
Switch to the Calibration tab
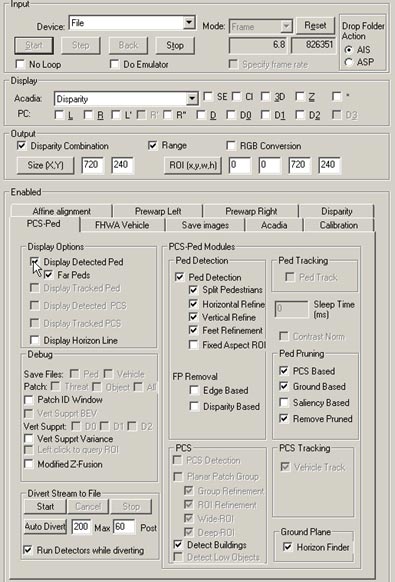(339, 225)
